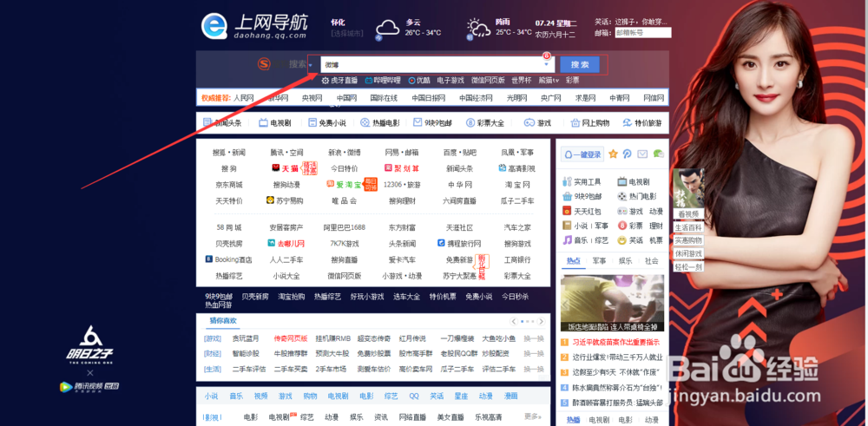Click the 新闻头条 document icon
Screen dimensions: 868x426
pos(207,122)
